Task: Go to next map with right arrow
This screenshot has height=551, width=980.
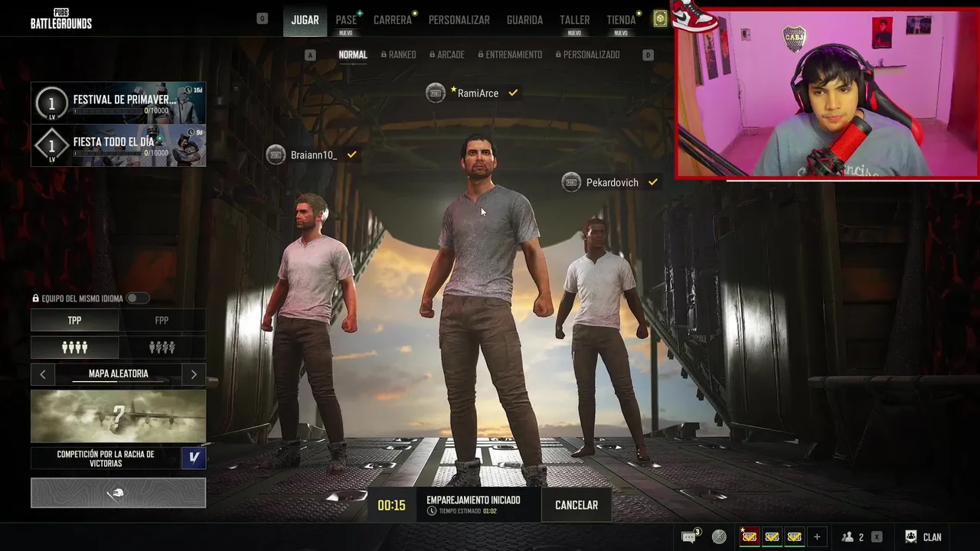Action: coord(194,374)
